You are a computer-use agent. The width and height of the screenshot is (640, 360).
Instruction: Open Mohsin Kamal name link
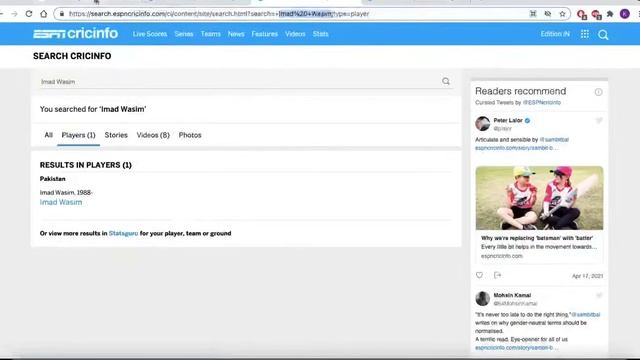[x=512, y=295]
